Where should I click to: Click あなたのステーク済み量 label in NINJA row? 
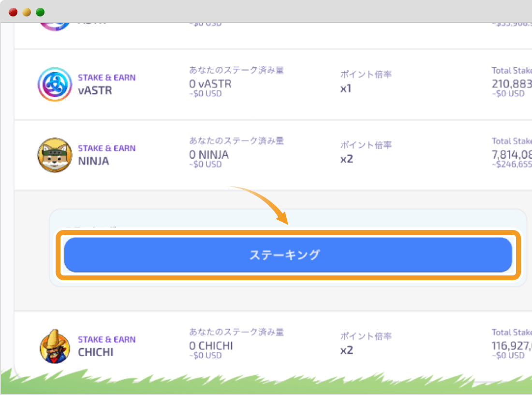236,140
